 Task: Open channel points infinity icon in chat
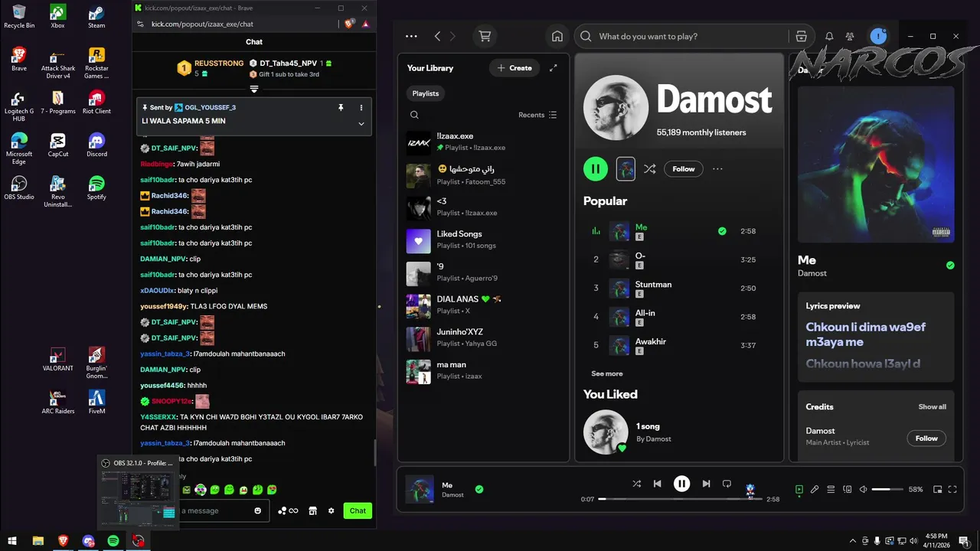pos(288,510)
